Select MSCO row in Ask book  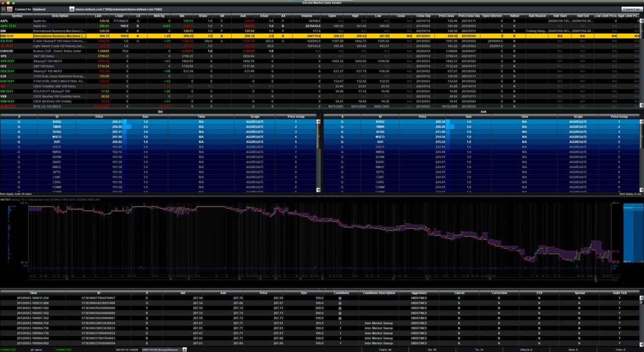(x=481, y=137)
